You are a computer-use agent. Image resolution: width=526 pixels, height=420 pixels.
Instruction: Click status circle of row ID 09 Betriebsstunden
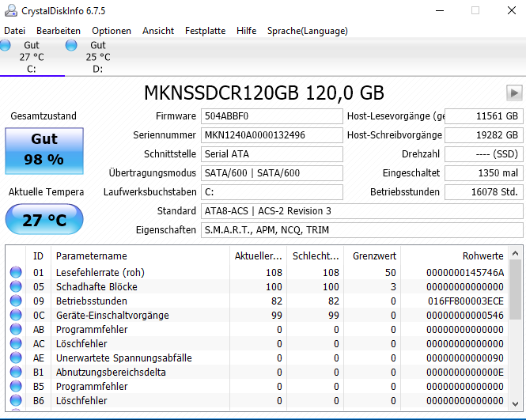(16, 301)
